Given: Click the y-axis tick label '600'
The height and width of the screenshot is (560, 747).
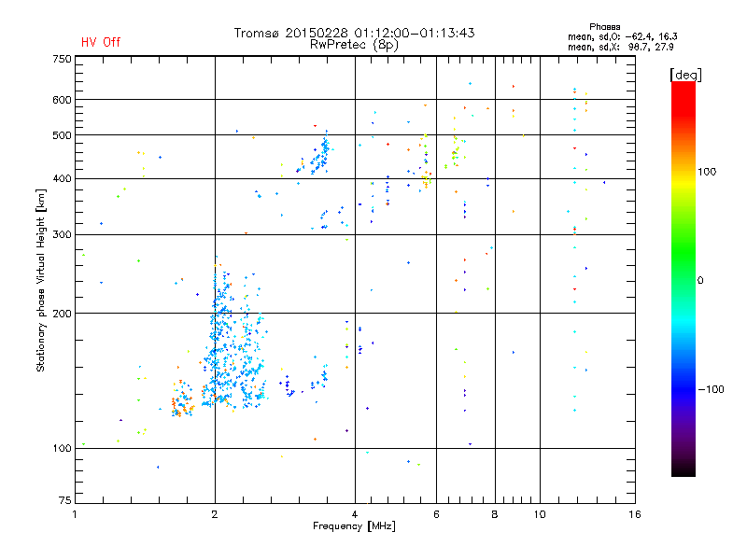Looking at the screenshot, I should coord(62,100).
